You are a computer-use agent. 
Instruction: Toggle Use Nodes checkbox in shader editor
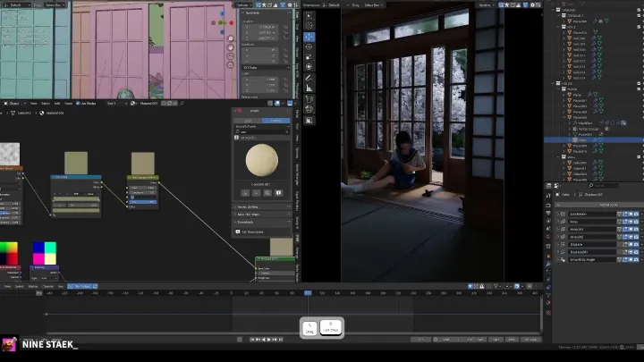coord(78,104)
